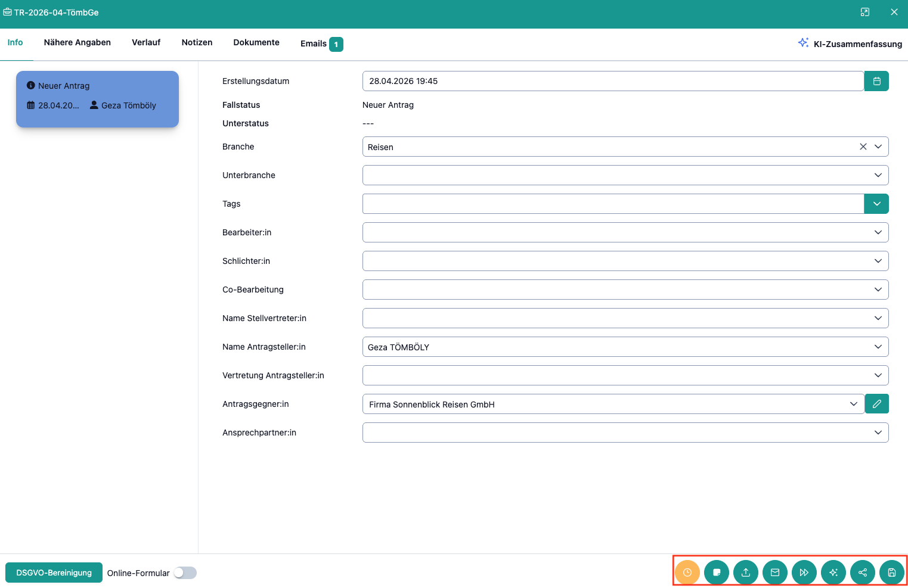The height and width of the screenshot is (588, 908).
Task: Expand the Vertretung Antragsteller:in dropdown
Action: click(x=878, y=375)
